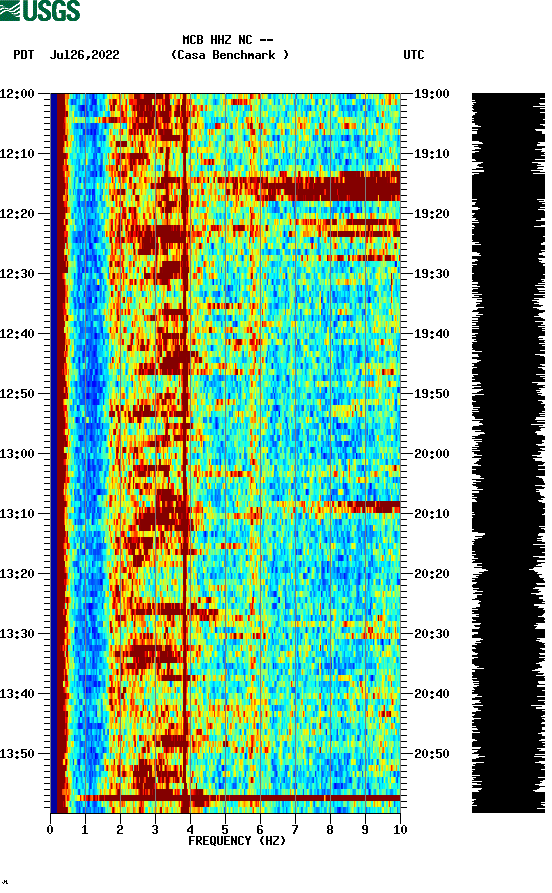Click the 13:20 PDT time label
The width and height of the screenshot is (552, 893).
pyautogui.click(x=17, y=574)
